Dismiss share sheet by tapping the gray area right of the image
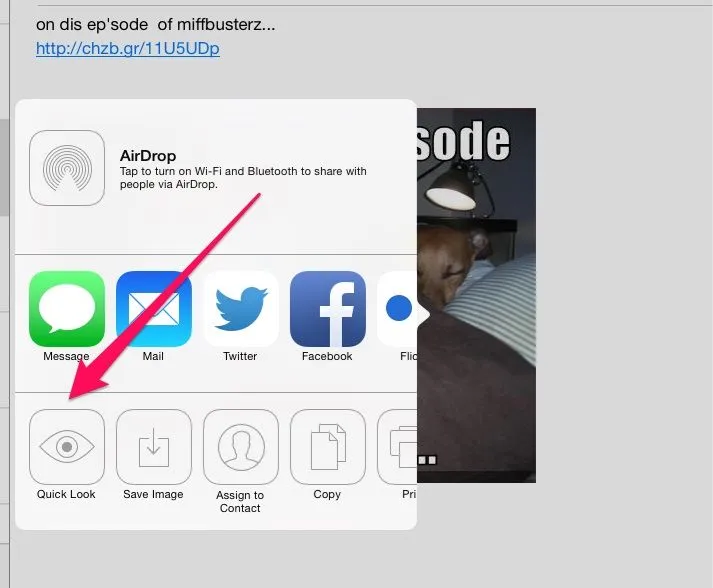Screen dimensions: 713x588 620,300
